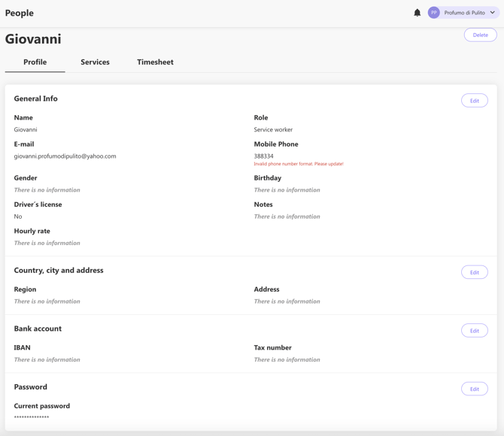Screen dimensions: 504x436
Task: Click the Current password label
Action: 42,406
